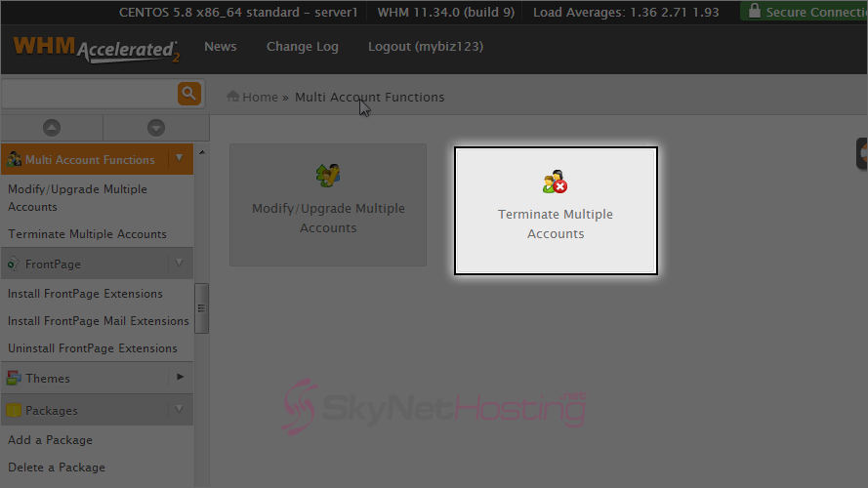Click the orange search magnifier button

click(188, 94)
